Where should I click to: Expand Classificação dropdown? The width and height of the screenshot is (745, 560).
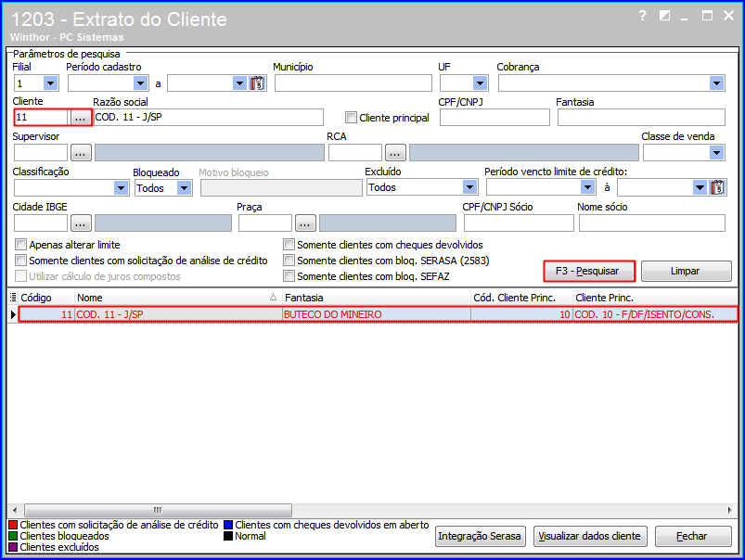(122, 188)
